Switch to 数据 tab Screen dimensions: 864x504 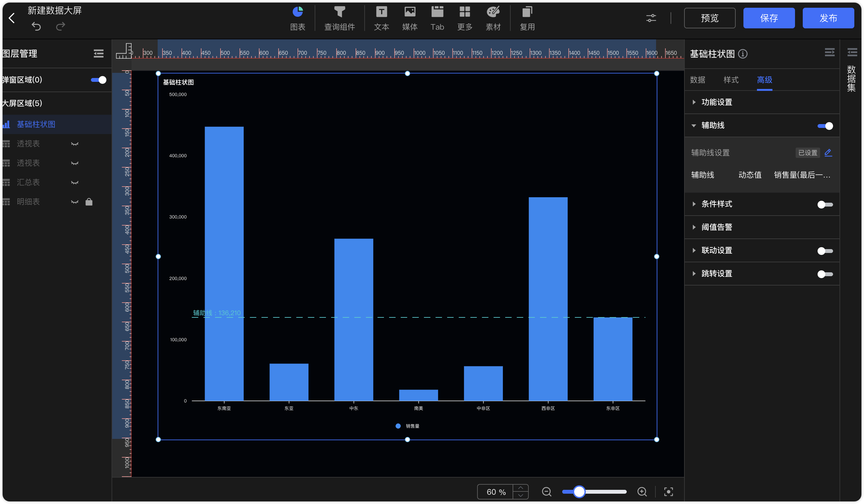tap(697, 80)
